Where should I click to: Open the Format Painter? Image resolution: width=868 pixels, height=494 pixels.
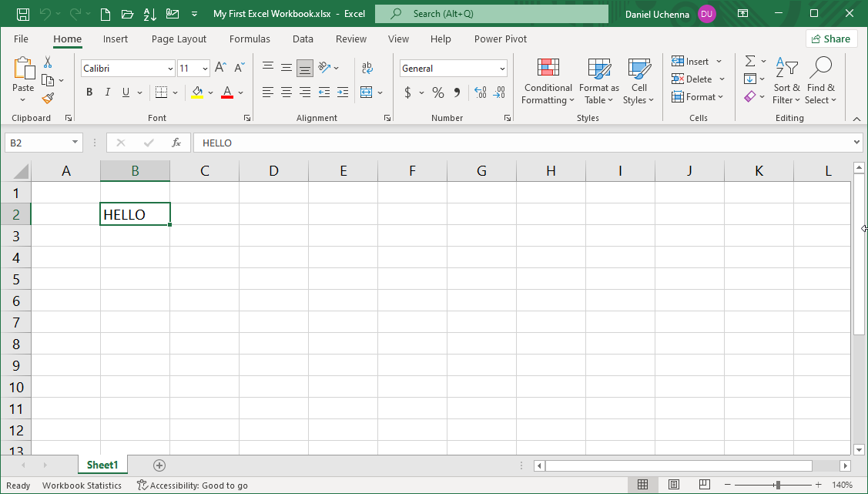pos(46,97)
